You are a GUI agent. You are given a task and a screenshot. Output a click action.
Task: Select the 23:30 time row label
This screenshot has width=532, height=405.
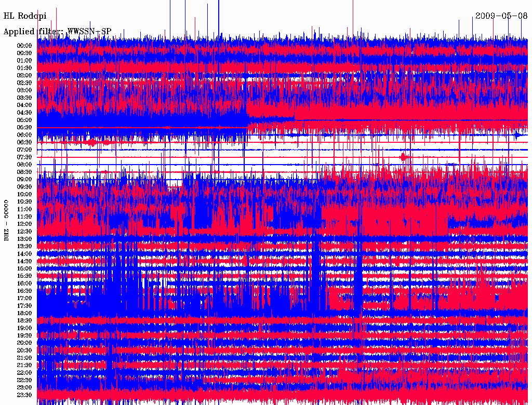24,395
